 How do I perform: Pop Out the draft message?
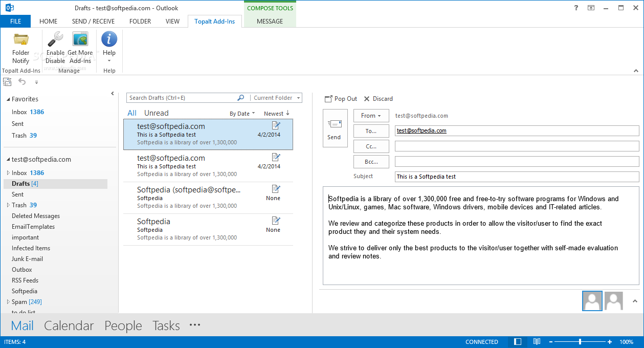tap(341, 99)
